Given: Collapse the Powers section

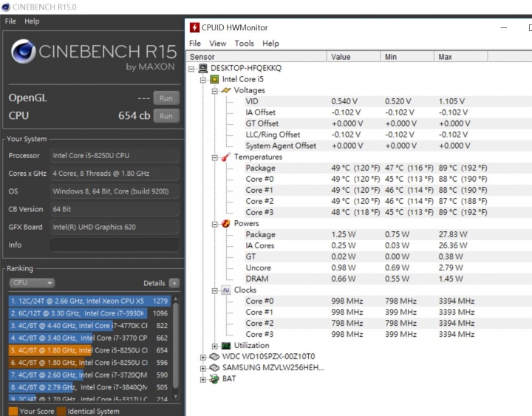Looking at the screenshot, I should coord(215,225).
